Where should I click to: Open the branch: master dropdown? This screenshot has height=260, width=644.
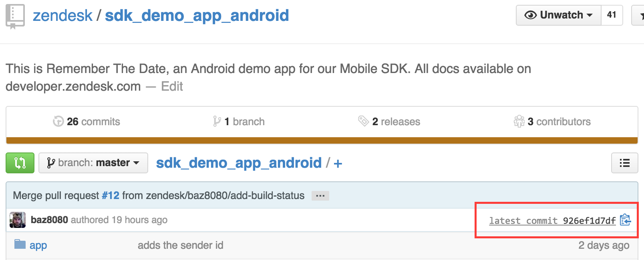93,163
